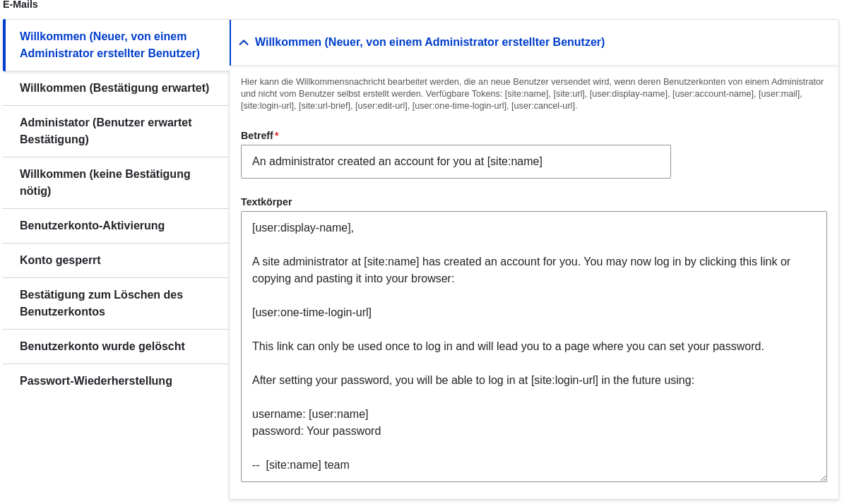
Task: Click the E-Mails section heading
Action: point(20,5)
